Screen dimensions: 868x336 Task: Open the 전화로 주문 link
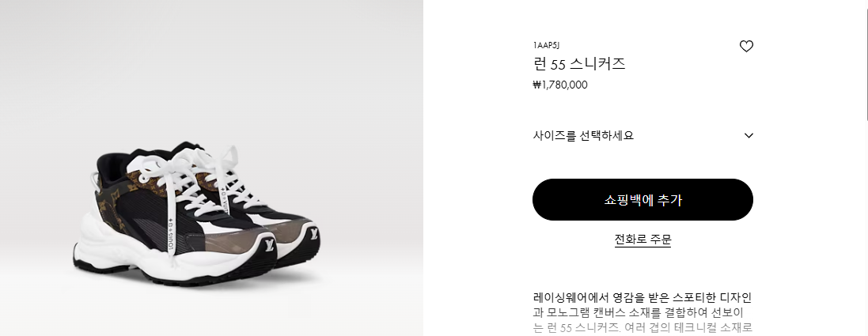click(642, 240)
